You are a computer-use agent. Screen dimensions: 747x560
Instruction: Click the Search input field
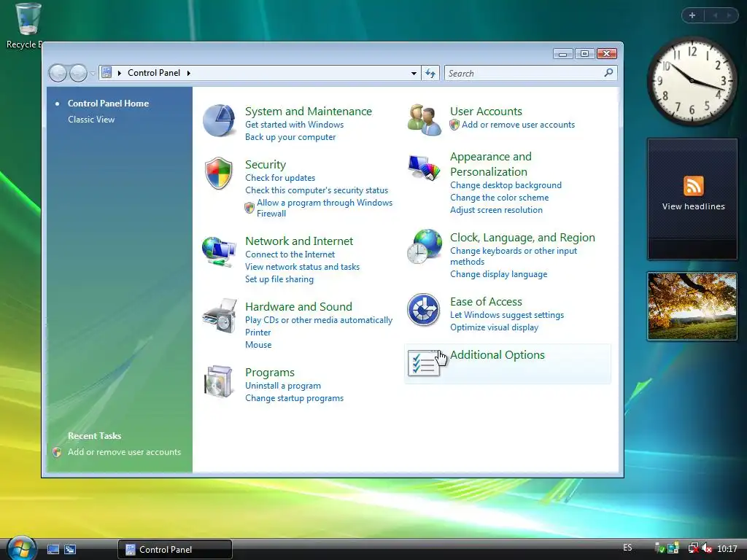[x=524, y=74]
